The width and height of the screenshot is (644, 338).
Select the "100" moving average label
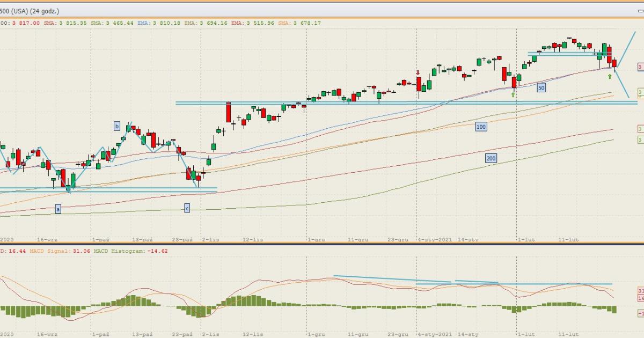tap(481, 126)
